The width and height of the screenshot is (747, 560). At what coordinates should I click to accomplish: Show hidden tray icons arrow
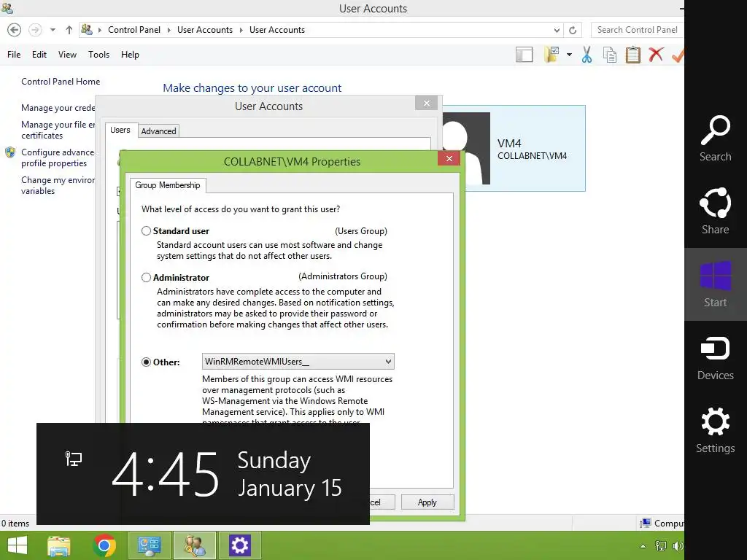(643, 546)
